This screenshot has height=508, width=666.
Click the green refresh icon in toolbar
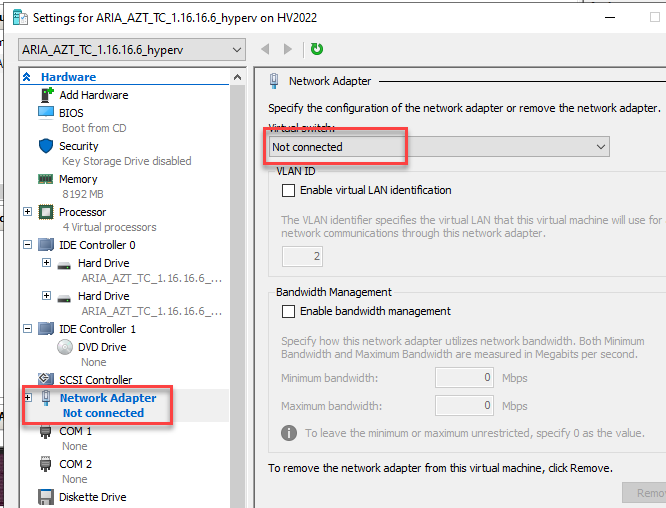point(316,49)
